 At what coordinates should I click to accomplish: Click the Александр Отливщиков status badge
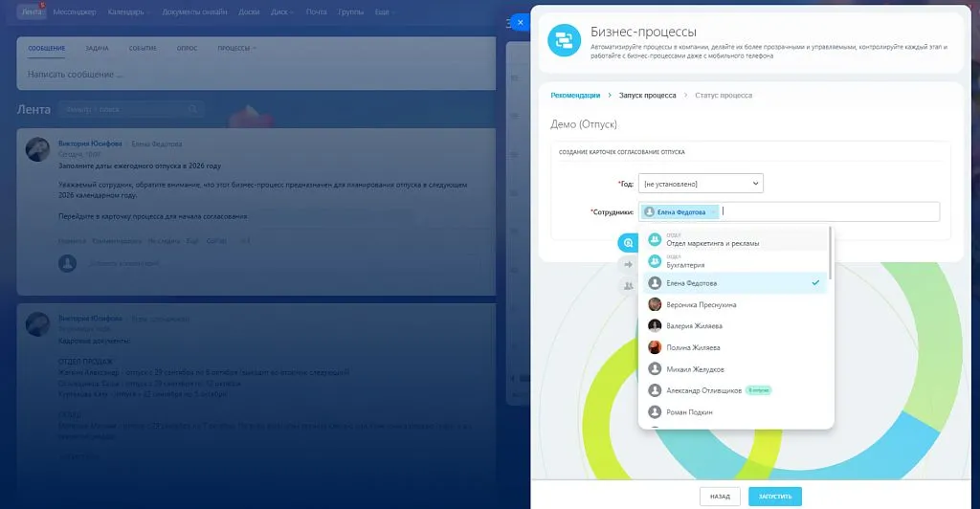click(x=759, y=390)
